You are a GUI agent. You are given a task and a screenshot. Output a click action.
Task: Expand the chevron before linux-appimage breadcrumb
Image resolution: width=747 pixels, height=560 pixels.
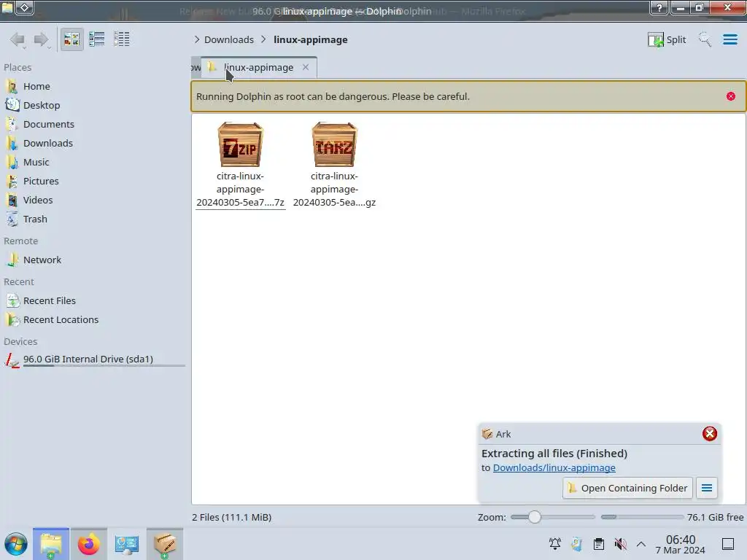[263, 39]
